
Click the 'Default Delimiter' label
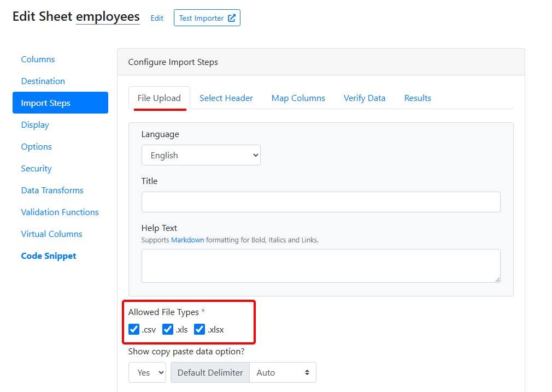210,372
